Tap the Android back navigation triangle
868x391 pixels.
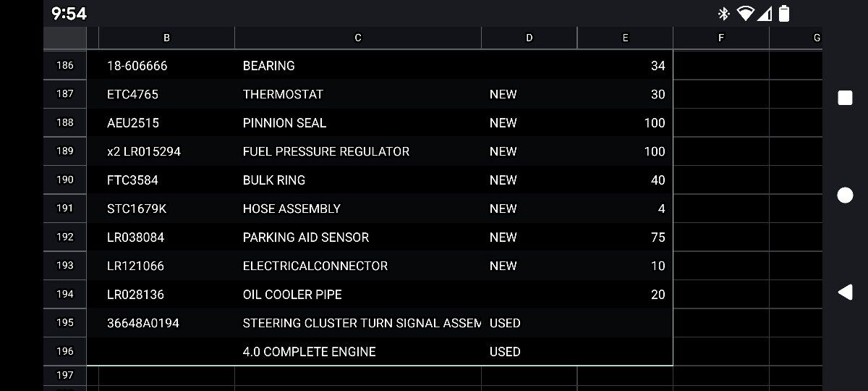click(x=845, y=292)
